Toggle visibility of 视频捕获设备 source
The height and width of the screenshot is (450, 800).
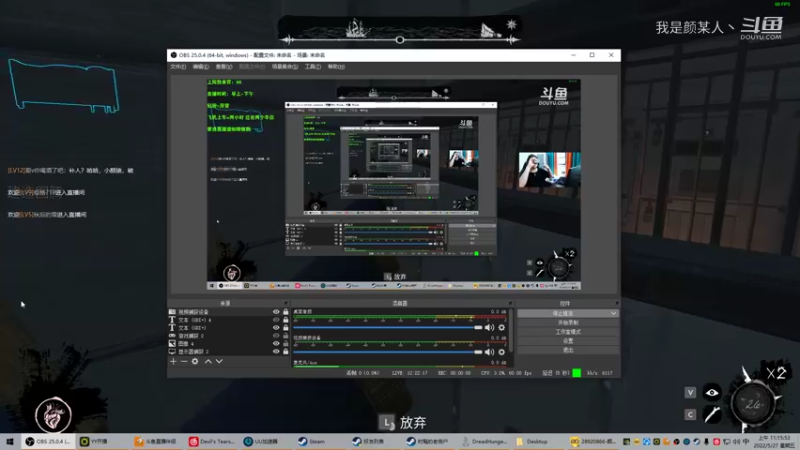[x=276, y=312]
